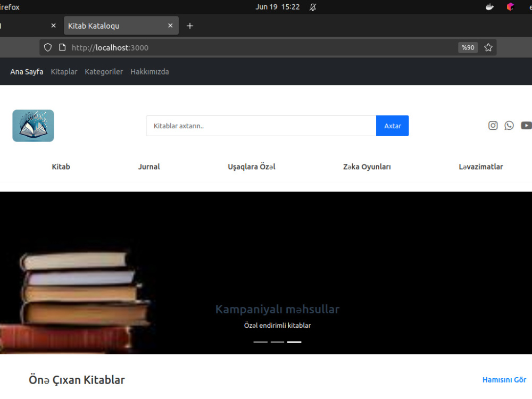Select the Jurnal category
Viewport: 532px width, 399px height.
(149, 167)
